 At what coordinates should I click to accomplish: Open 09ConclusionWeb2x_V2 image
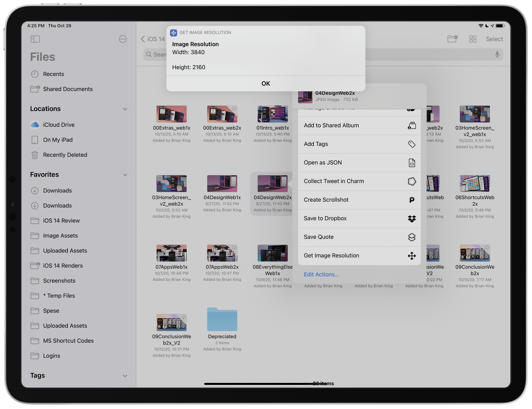click(x=171, y=323)
